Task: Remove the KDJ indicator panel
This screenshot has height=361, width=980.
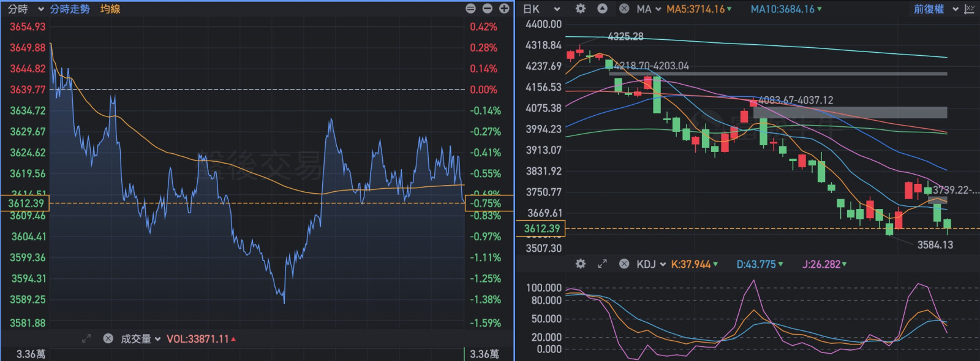Action: click(624, 264)
